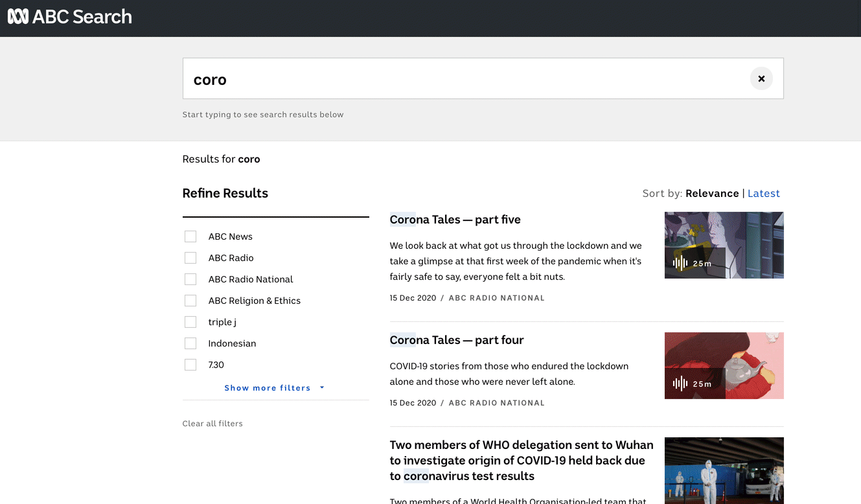Clear the search box with the X button
This screenshot has height=504, width=861.
tap(761, 78)
